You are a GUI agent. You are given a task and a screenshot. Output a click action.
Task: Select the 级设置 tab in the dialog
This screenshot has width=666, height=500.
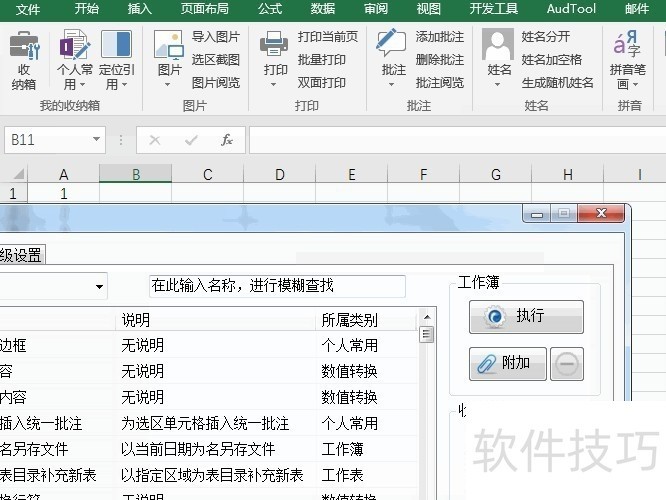click(21, 255)
